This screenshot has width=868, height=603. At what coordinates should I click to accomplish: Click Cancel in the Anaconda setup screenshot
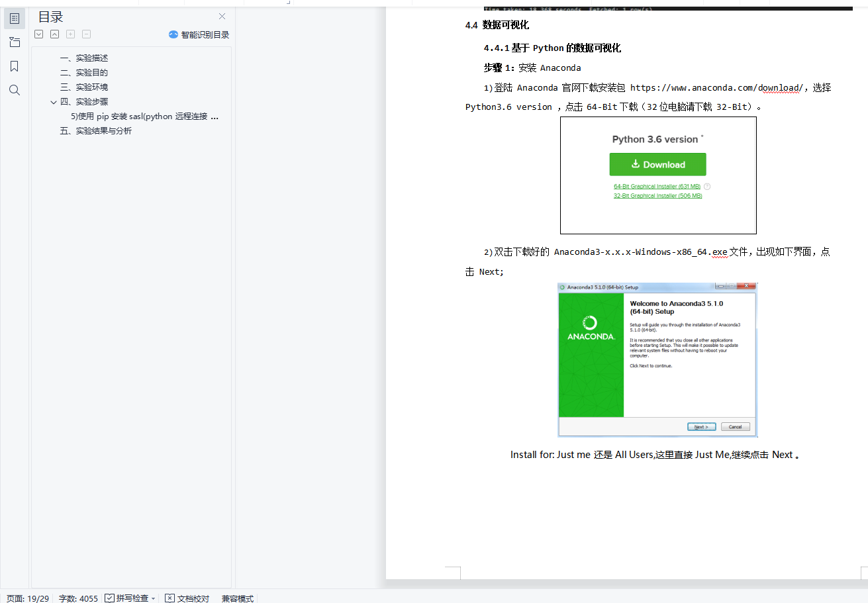click(x=736, y=427)
